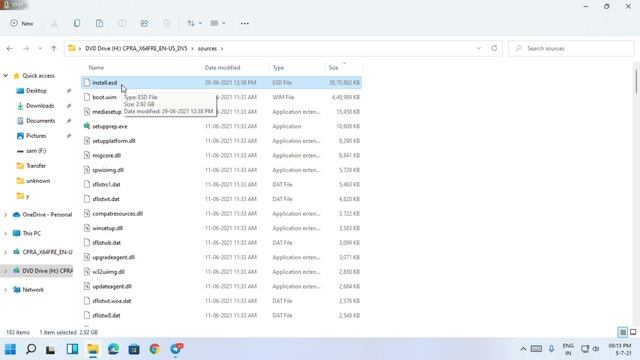Open the See more ellipsis menu
640x360 pixels.
244,23
